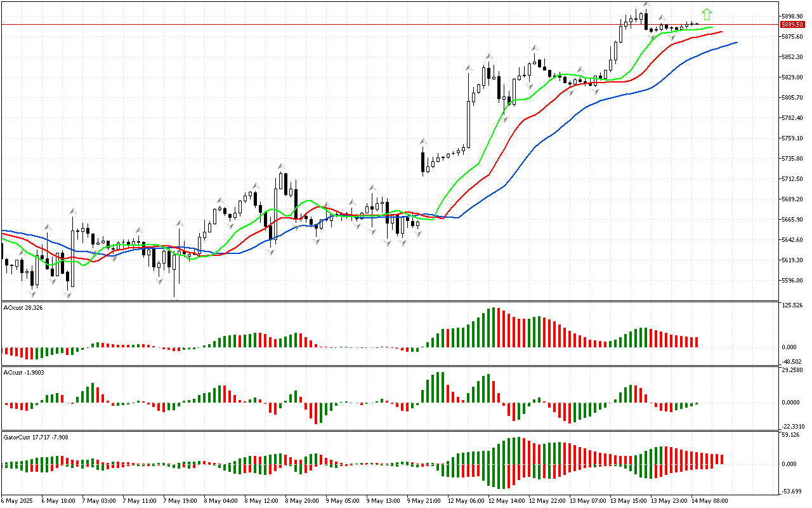Select the red Alligator teeth line

coord(507,140)
